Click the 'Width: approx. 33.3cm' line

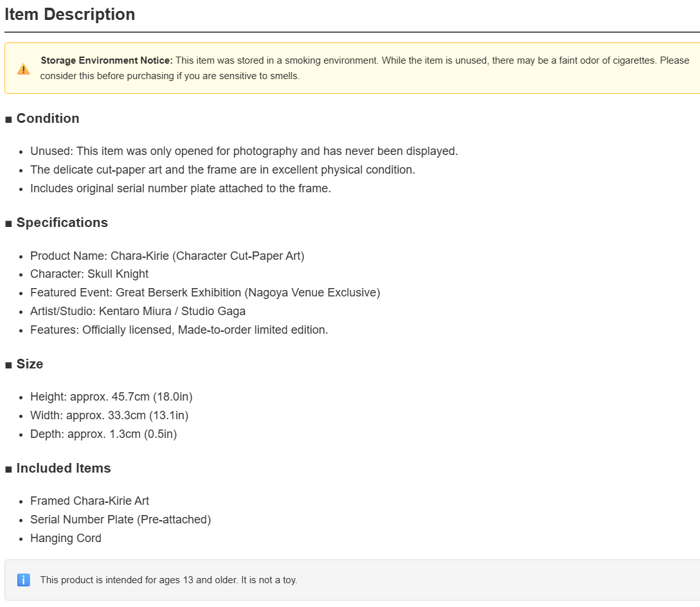(109, 415)
